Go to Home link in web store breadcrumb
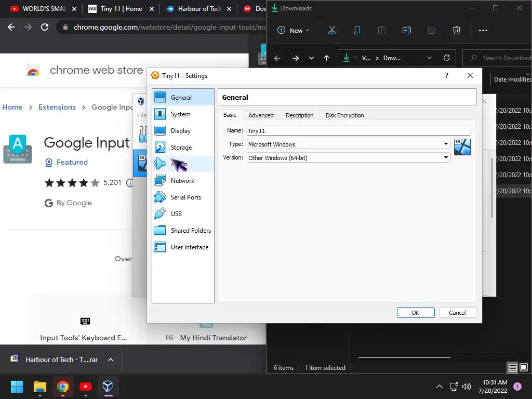532x399 pixels. pos(12,107)
